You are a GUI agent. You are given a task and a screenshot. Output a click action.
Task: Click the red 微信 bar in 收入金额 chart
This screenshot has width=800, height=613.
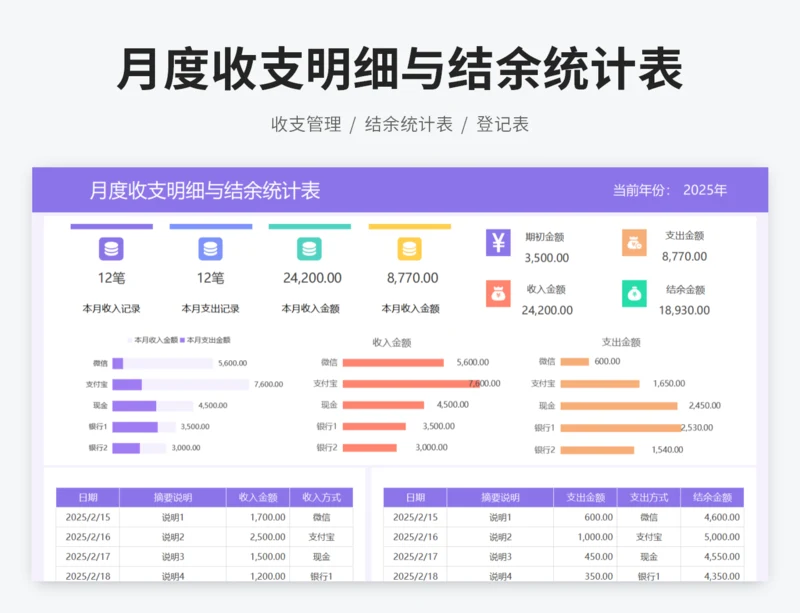(x=393, y=362)
